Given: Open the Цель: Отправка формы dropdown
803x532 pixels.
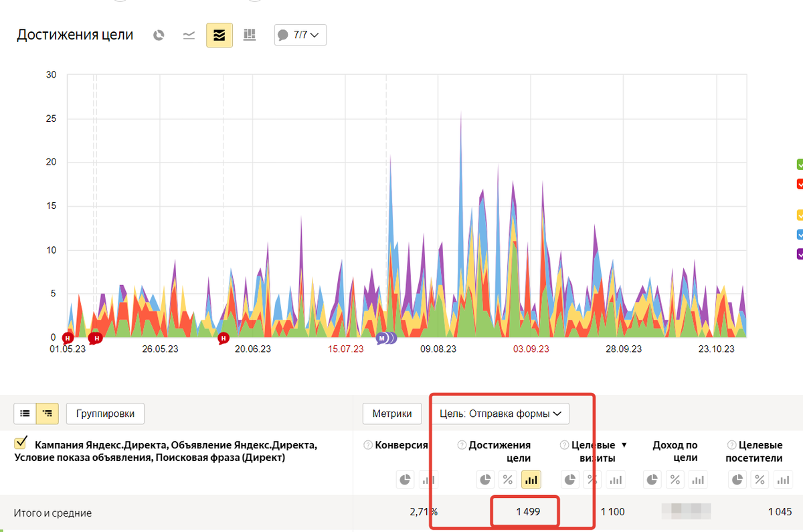Looking at the screenshot, I should (x=499, y=414).
